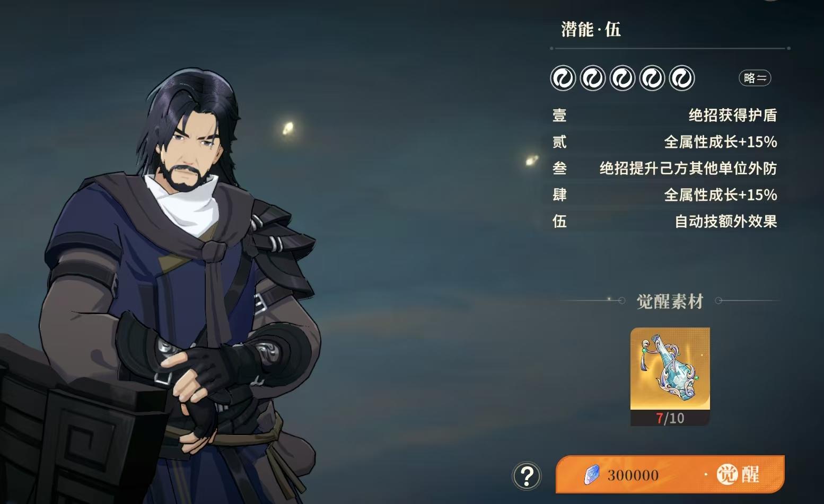Click the 潜能·伍 panel title
This screenshot has width=824, height=504.
[591, 29]
